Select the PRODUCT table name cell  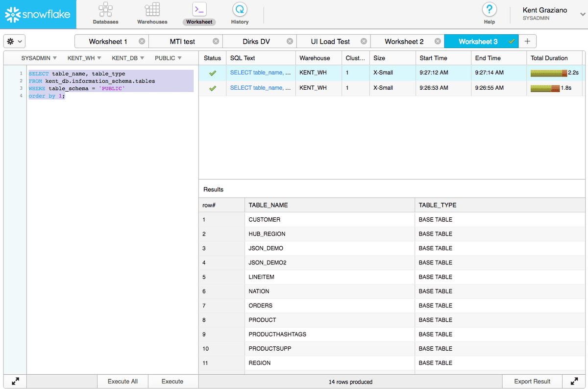(x=330, y=320)
